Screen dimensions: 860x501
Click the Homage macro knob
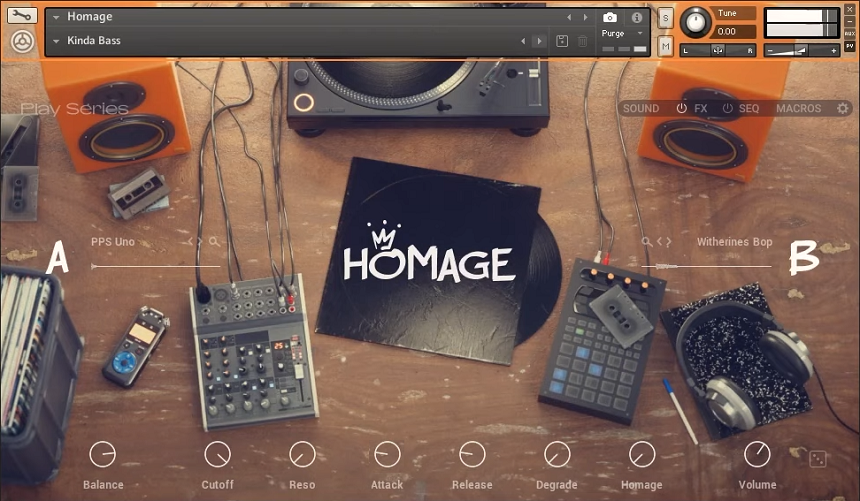click(642, 454)
